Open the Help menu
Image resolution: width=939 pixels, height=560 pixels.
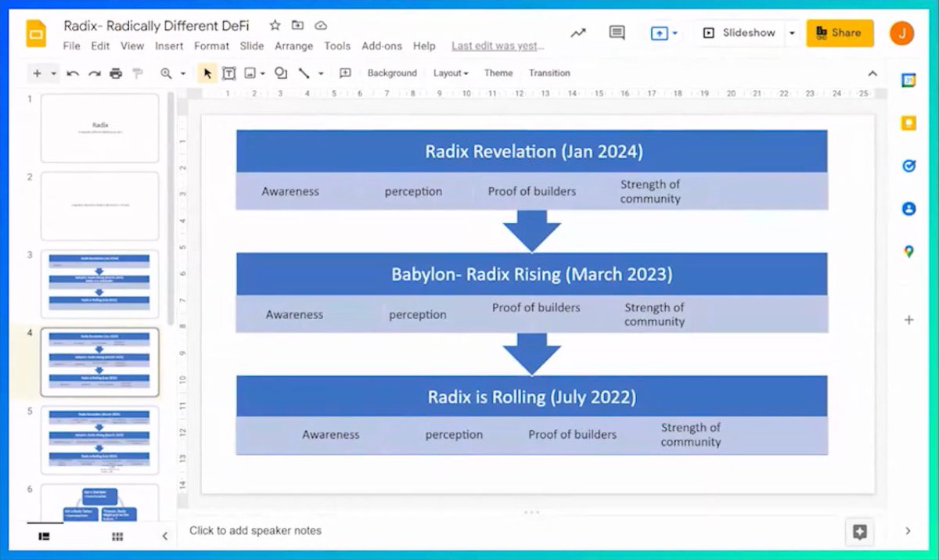coord(424,46)
